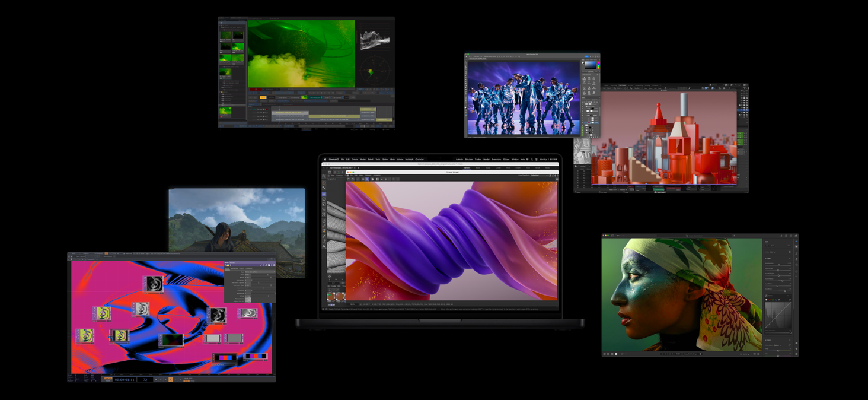Switch to the Transform tab in TouchDesigner parameters
868x400 pixels.
tap(234, 269)
